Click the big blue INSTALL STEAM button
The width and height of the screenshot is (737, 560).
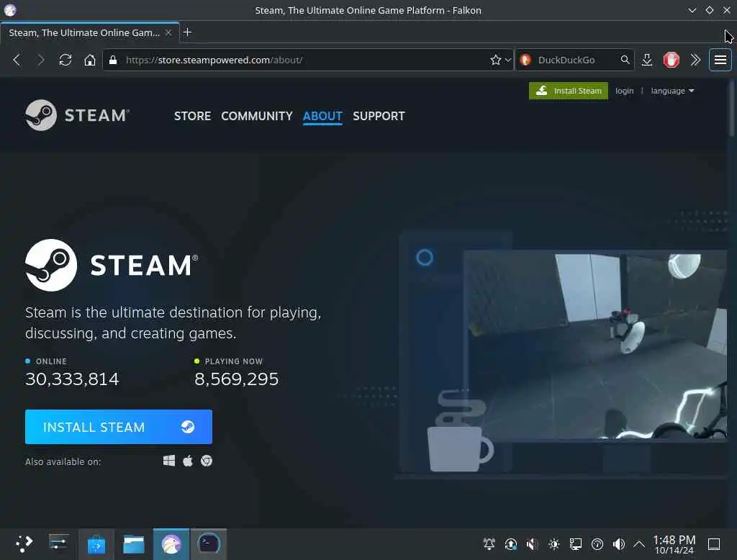click(119, 427)
